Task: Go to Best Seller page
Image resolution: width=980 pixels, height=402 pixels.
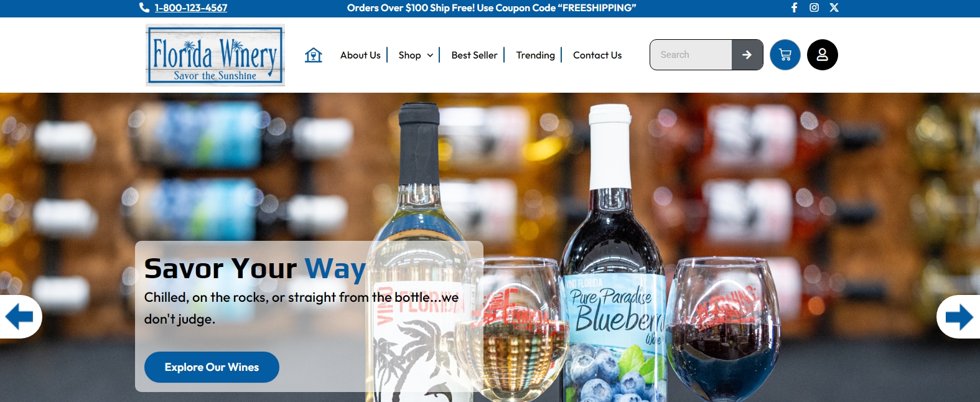Action: pyautogui.click(x=474, y=55)
